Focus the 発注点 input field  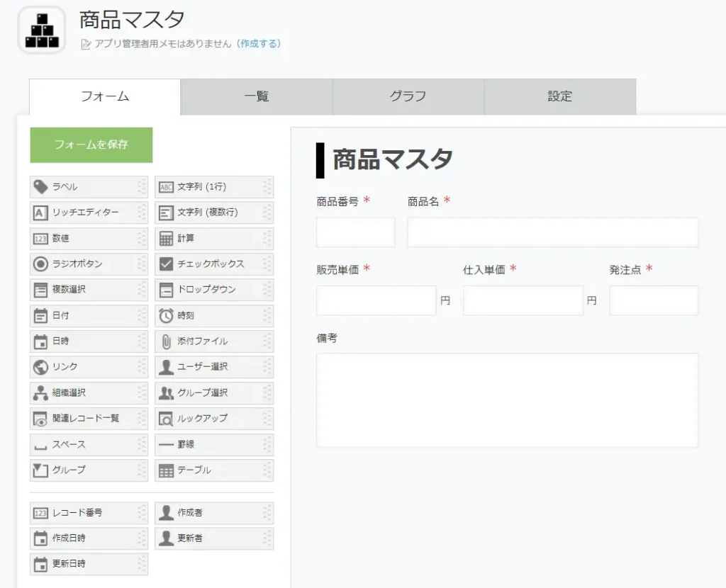click(x=654, y=300)
